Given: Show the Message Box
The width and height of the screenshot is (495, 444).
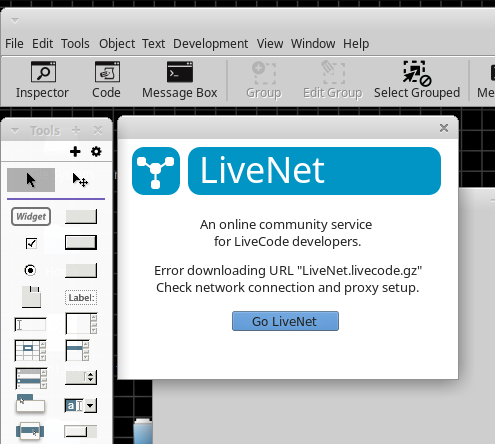Looking at the screenshot, I should [180, 80].
